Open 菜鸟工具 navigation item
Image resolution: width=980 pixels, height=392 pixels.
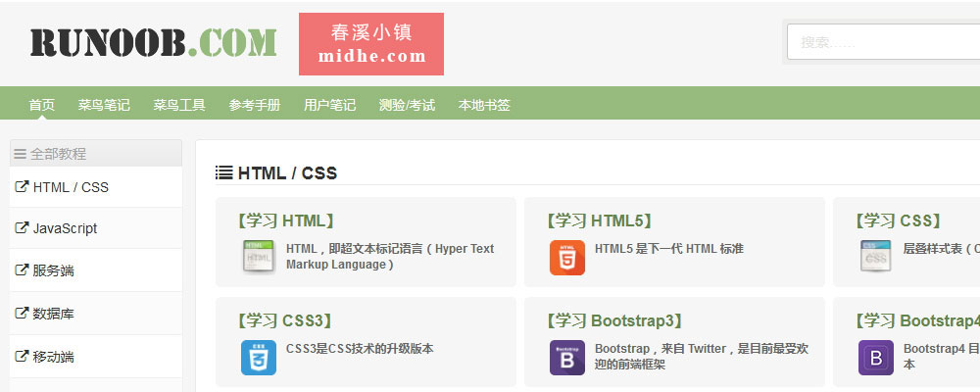tap(179, 105)
